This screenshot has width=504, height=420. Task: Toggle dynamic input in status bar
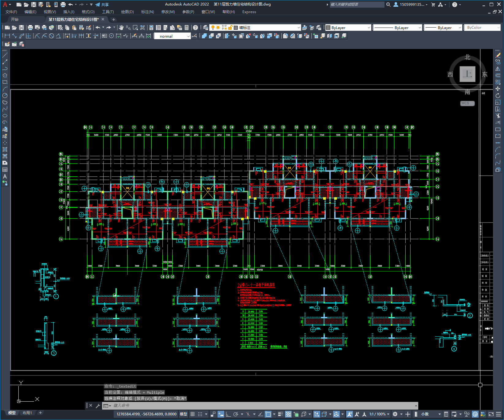(x=221, y=414)
